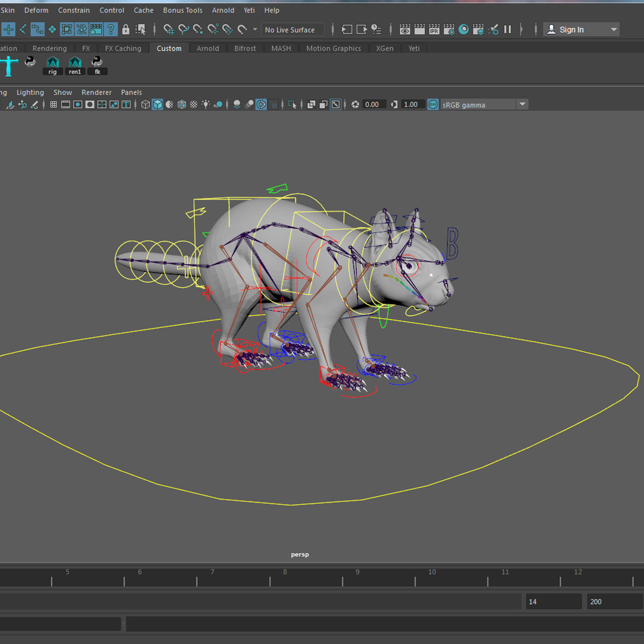
Task: Toggle use all lights bulb icon
Action: point(206,104)
